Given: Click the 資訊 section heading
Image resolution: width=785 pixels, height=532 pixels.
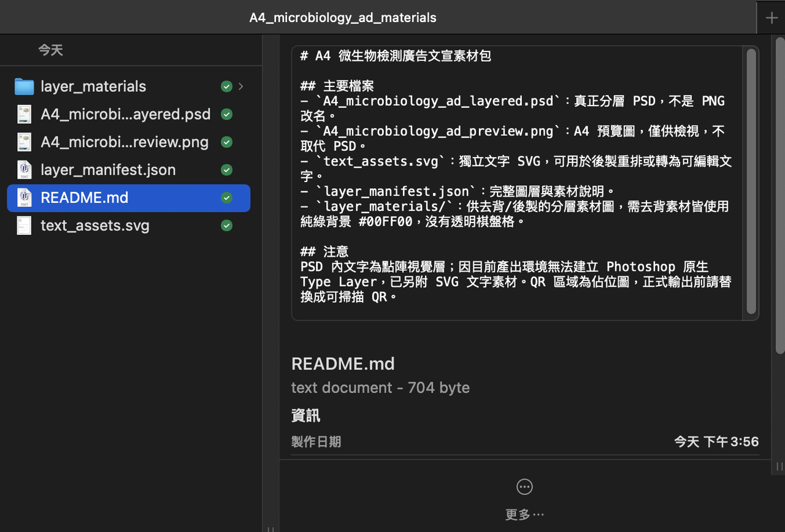Looking at the screenshot, I should [x=306, y=416].
